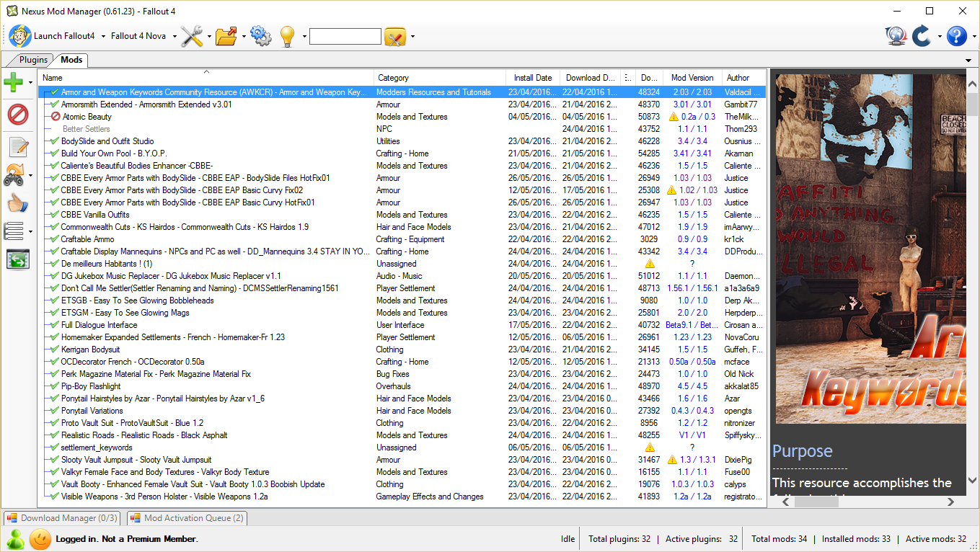Screen dimensions: 980x552
Task: Toggle green checkmark of CBBE Vanilla Outfits
Action: coord(55,215)
